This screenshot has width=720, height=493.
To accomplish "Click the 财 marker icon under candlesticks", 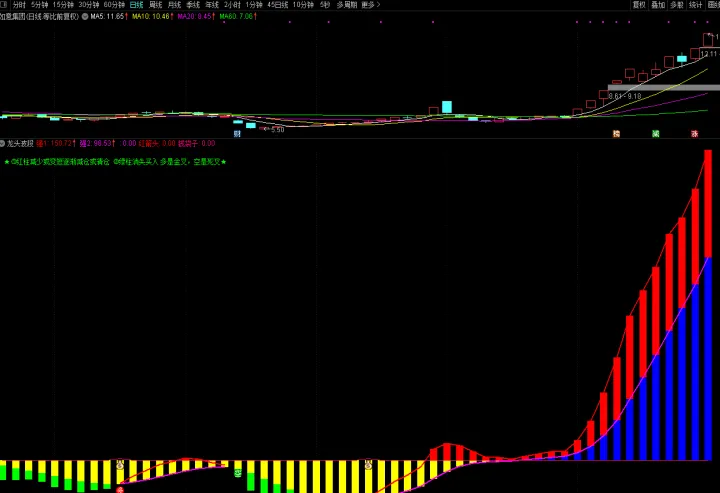I will pyautogui.click(x=237, y=133).
